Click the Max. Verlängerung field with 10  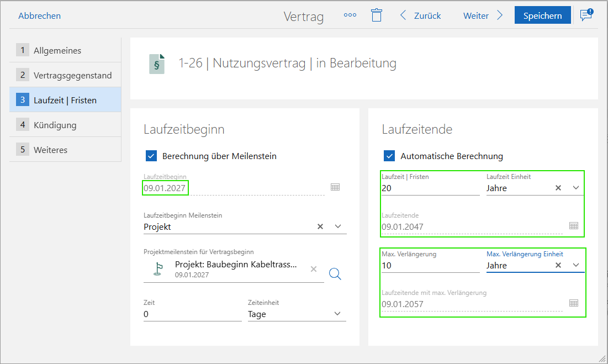pos(430,266)
